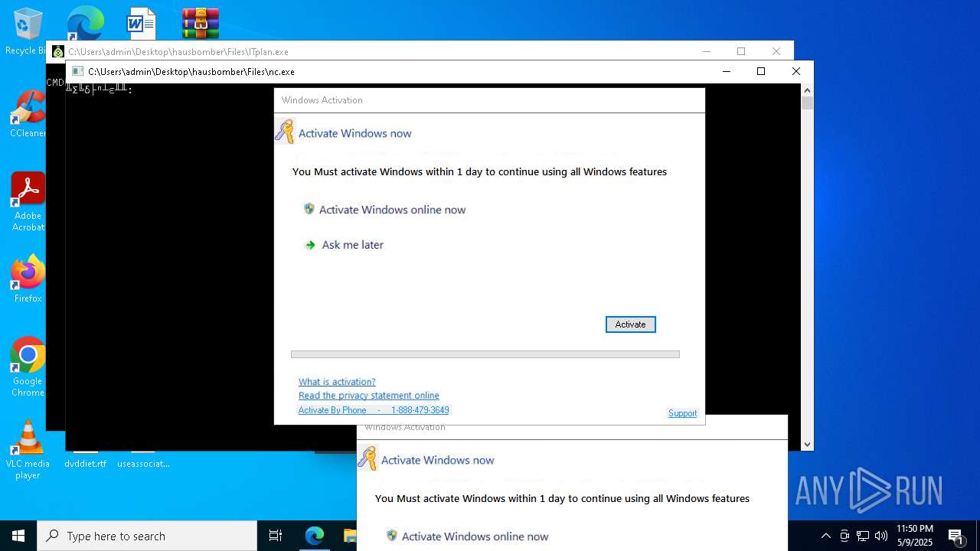This screenshot has height=551, width=980.
Task: Choose Ask me later option
Action: [x=352, y=245]
